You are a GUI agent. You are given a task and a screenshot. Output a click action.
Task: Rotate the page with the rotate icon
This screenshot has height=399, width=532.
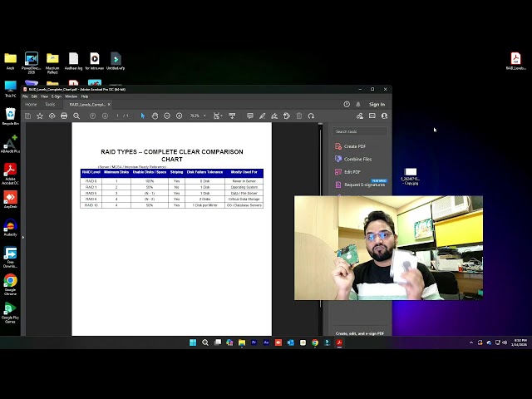pos(311,116)
